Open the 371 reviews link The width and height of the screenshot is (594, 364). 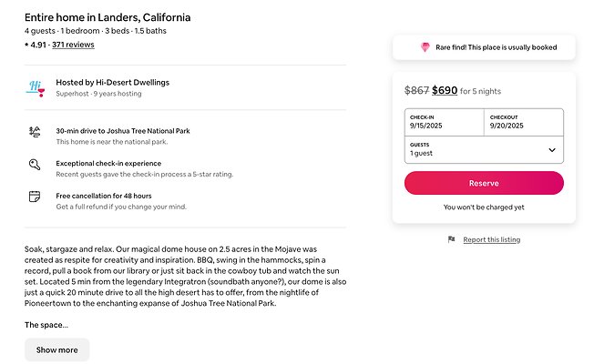[x=73, y=44]
